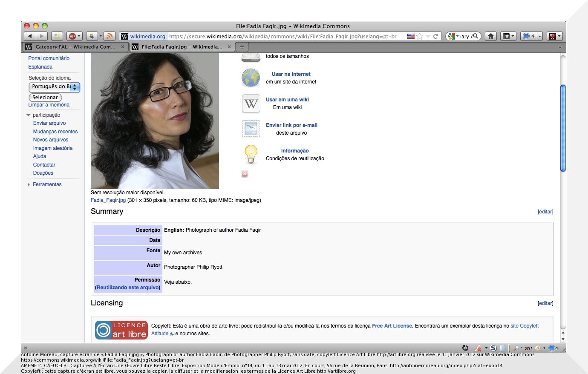Viewport: 588px width, 374px height.
Task: Open the Português do Brasil language dropdown
Action: click(54, 87)
